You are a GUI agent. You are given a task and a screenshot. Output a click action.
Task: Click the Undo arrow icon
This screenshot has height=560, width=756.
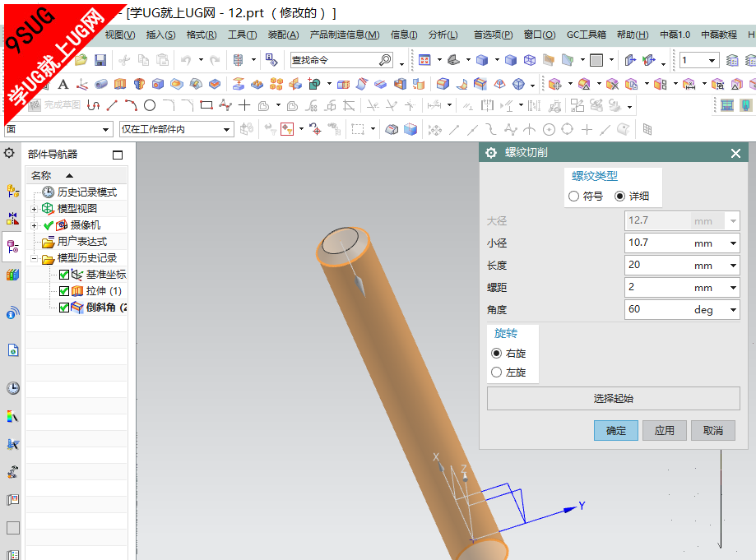pos(186,60)
